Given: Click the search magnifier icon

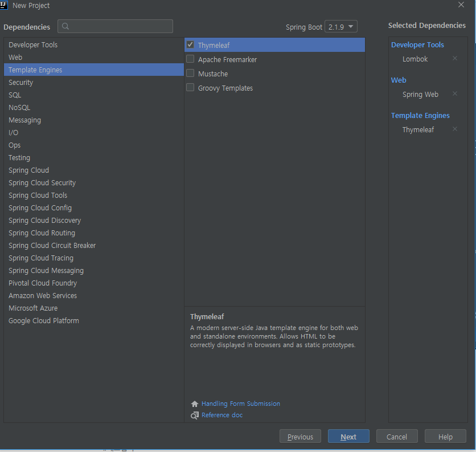Looking at the screenshot, I should (x=65, y=26).
